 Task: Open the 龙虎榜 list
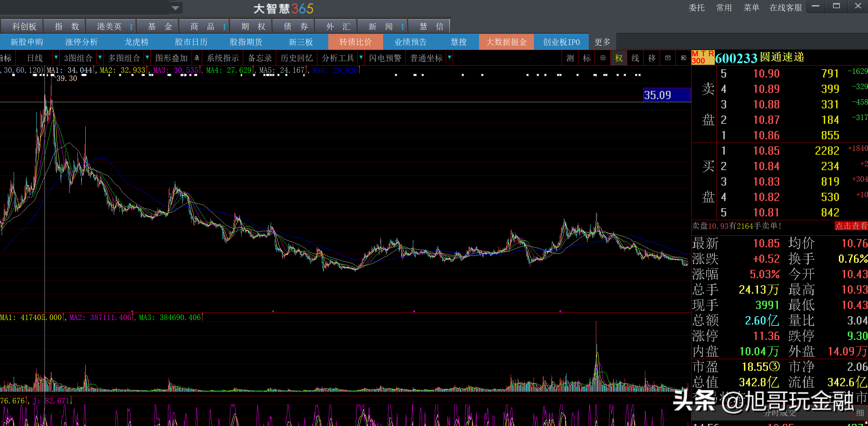point(136,42)
